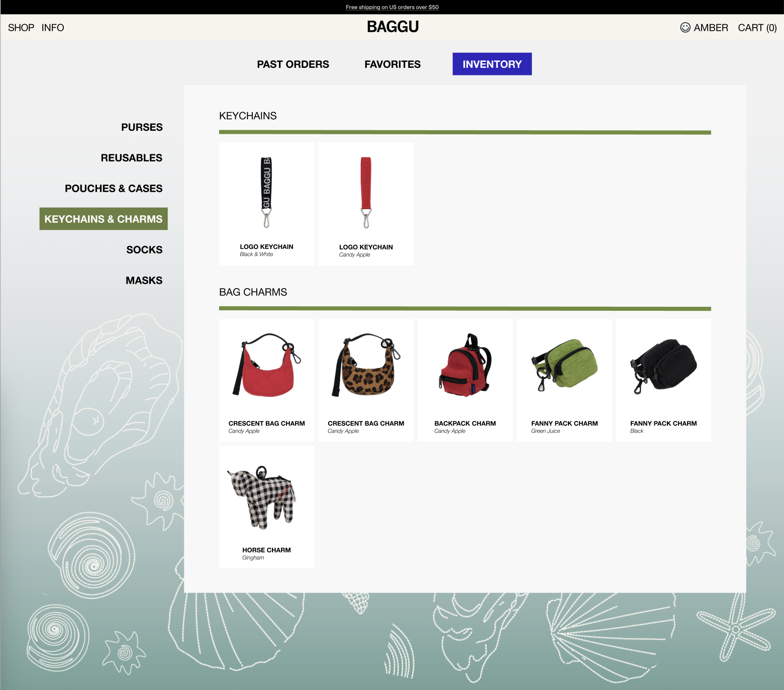This screenshot has height=690, width=784.
Task: View the leopard print Crescent Bag Charm
Action: click(x=366, y=366)
